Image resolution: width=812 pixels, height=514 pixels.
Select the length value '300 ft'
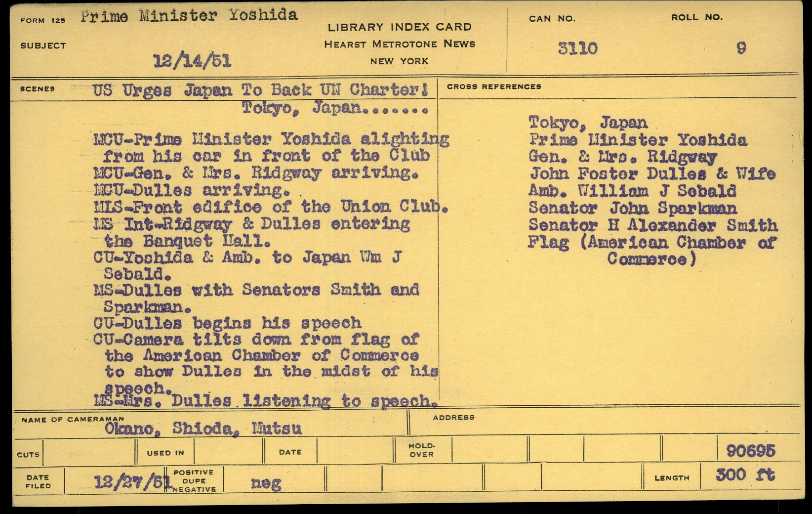tap(745, 475)
